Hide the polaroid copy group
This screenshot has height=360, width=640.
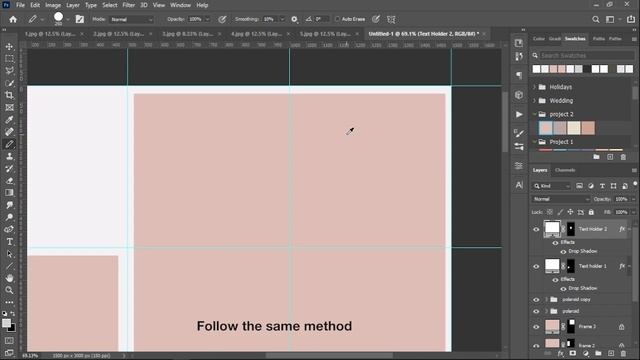point(536,300)
